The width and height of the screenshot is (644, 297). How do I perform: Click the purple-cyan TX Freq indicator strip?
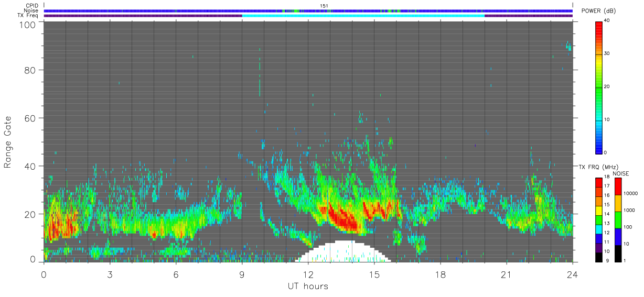(308, 16)
